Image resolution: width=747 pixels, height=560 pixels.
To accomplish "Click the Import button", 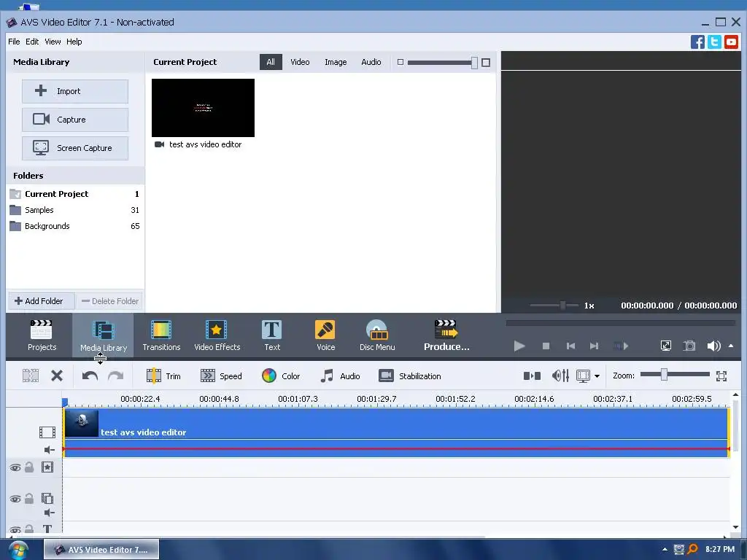I will click(75, 91).
